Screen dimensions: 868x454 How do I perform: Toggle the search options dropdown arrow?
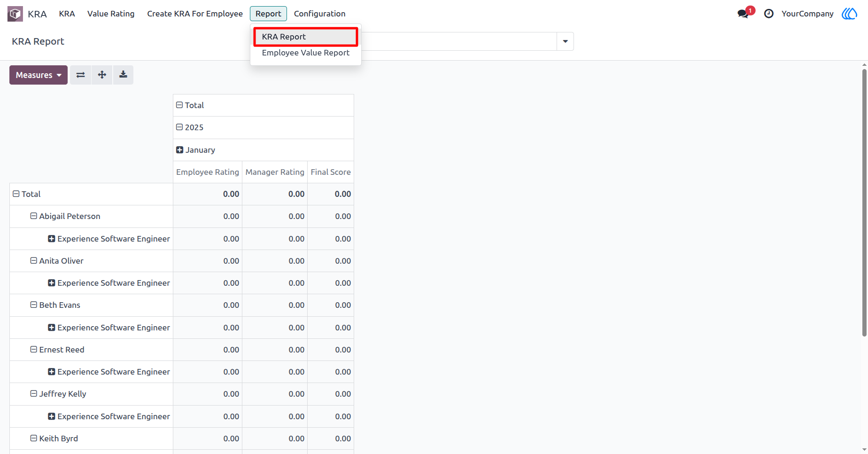click(565, 41)
